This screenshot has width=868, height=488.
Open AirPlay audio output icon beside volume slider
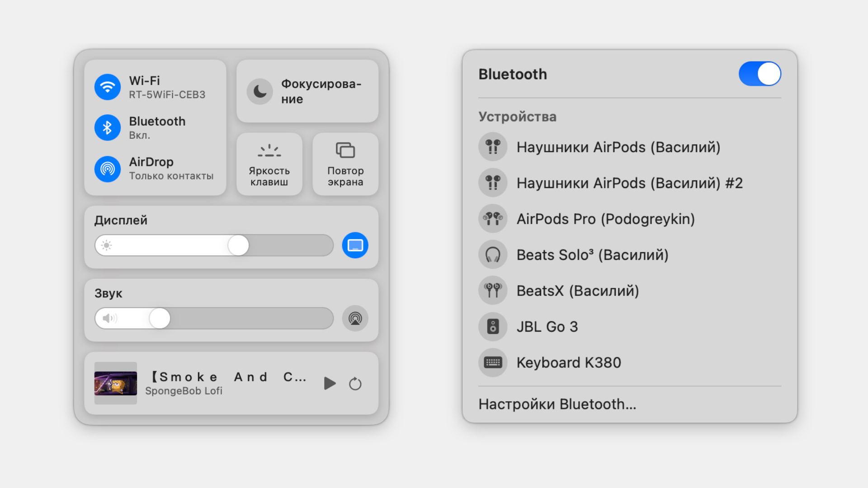coord(355,319)
